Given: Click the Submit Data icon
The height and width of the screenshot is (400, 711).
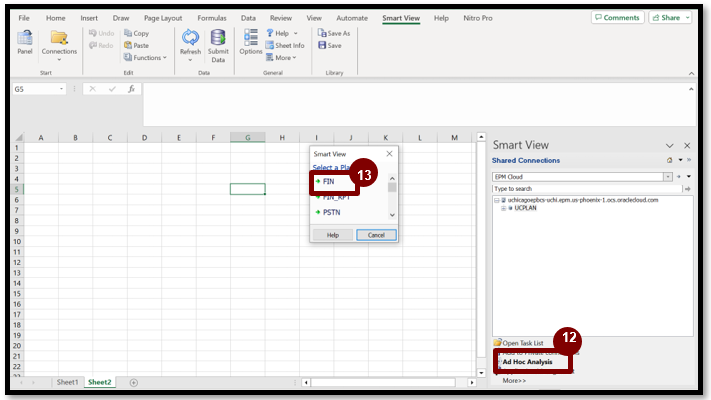Looking at the screenshot, I should [x=218, y=43].
